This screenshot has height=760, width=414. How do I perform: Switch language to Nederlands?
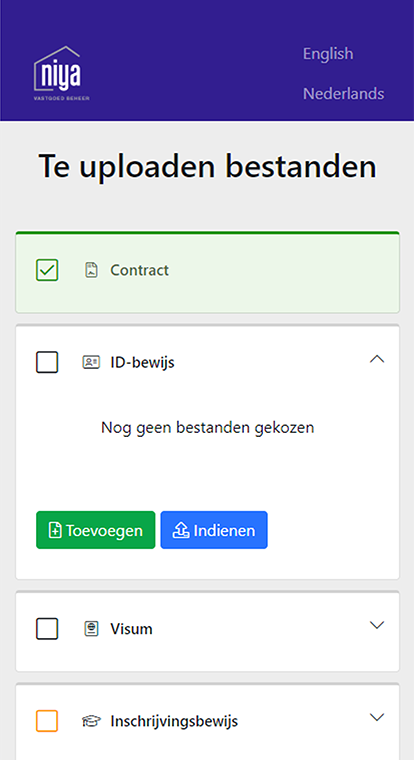coord(344,94)
